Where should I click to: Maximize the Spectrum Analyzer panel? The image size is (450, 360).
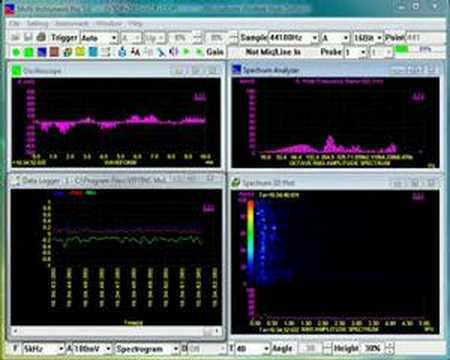point(414,70)
